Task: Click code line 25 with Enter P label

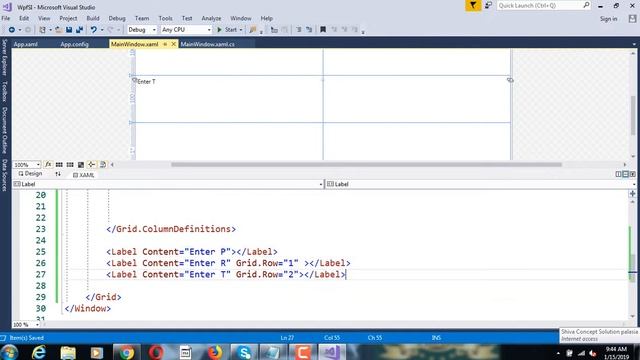Action: (192, 252)
